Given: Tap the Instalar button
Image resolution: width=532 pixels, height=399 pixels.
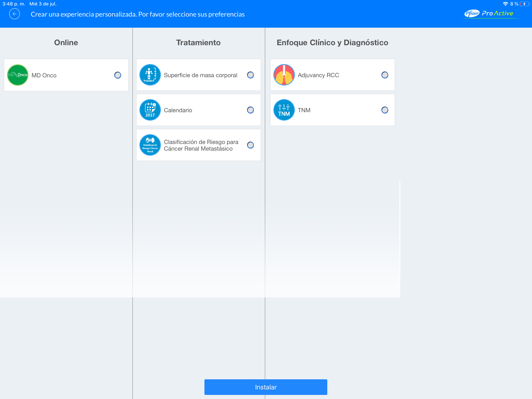Looking at the screenshot, I should point(266,387).
